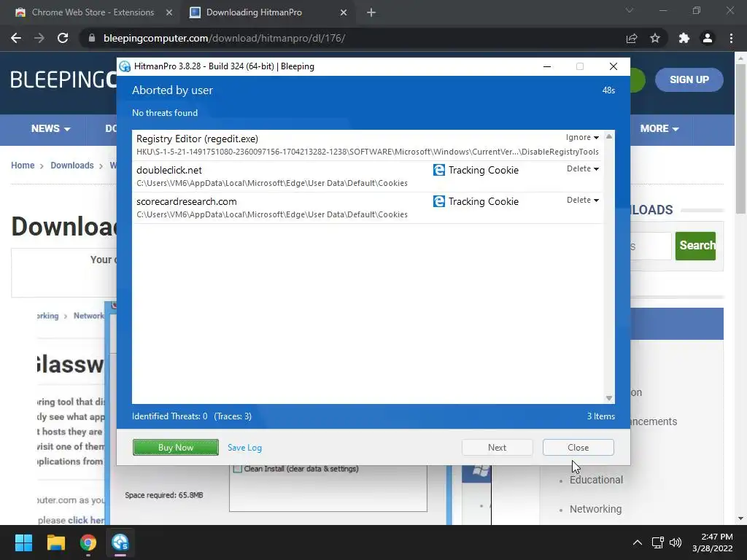Image resolution: width=747 pixels, height=560 pixels.
Task: Close the Chrome Web Store tab
Action: (169, 12)
